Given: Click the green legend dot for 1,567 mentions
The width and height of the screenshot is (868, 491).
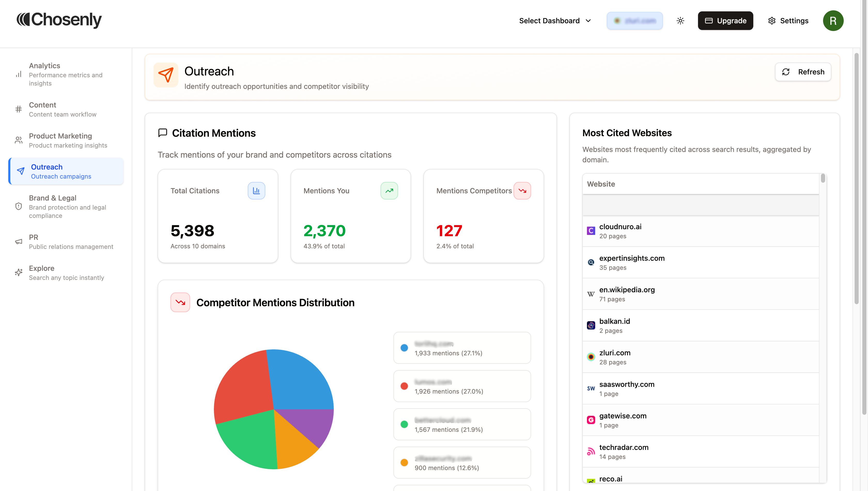Looking at the screenshot, I should click(404, 424).
